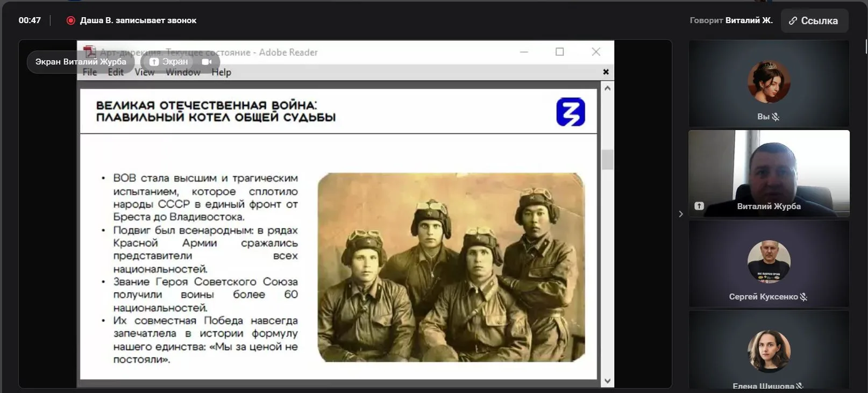Click the bullet starting ВОВ стала высшим

coord(205,197)
